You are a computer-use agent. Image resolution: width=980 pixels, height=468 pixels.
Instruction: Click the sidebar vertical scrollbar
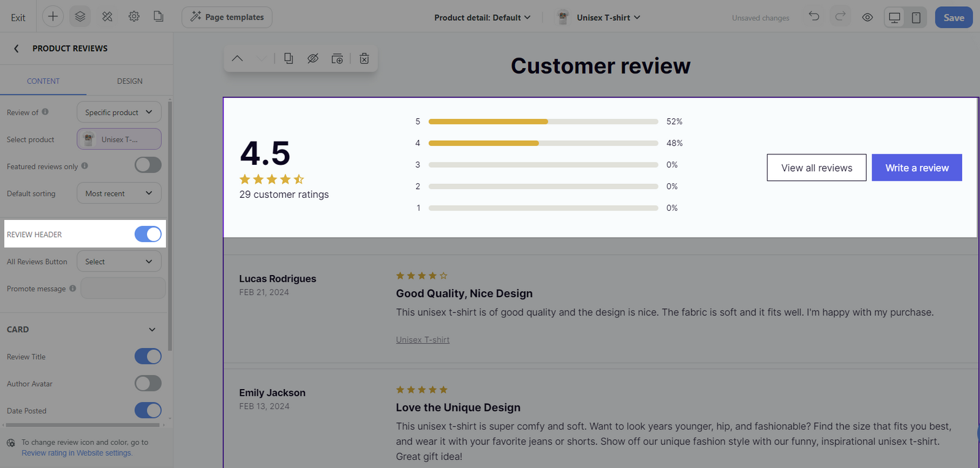pos(170,227)
